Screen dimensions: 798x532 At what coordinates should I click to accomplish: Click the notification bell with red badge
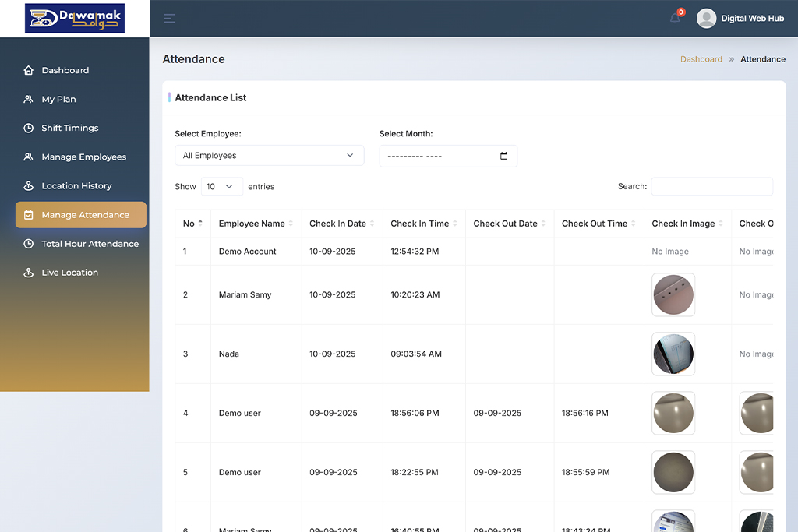pyautogui.click(x=673, y=18)
